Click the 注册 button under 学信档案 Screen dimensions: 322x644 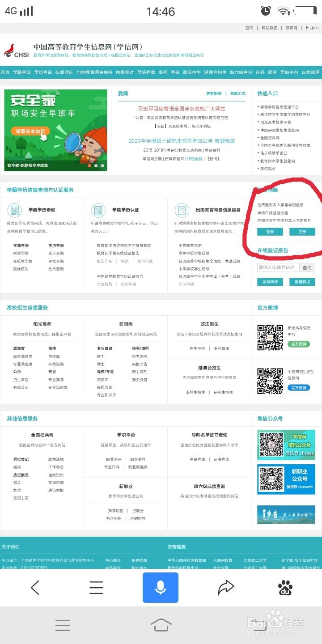302,232
